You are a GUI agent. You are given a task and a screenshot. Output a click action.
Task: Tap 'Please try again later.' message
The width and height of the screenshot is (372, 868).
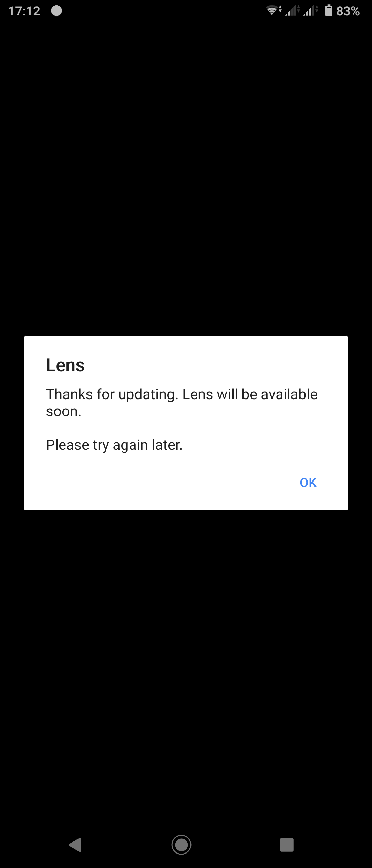click(114, 445)
